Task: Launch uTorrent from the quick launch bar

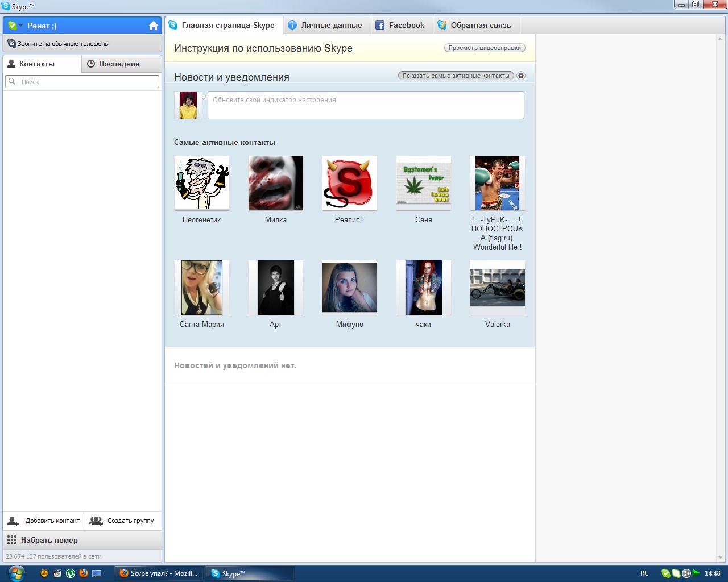Action: [x=71, y=573]
